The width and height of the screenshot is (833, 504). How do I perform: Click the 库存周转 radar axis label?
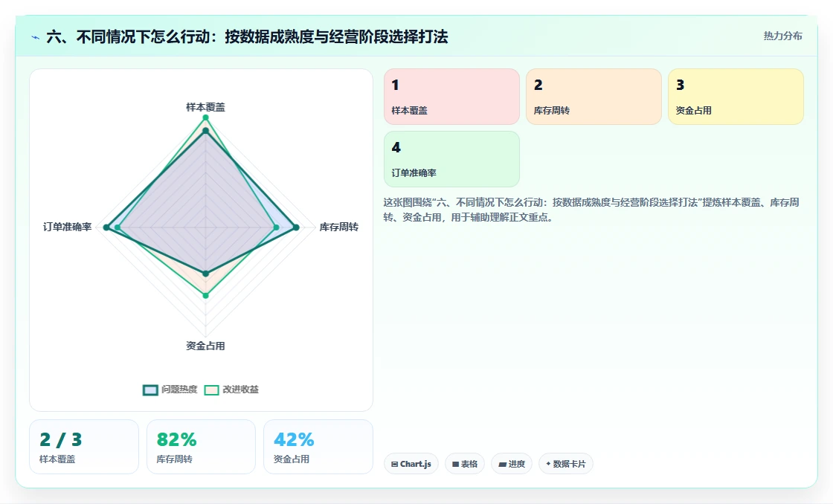339,227
